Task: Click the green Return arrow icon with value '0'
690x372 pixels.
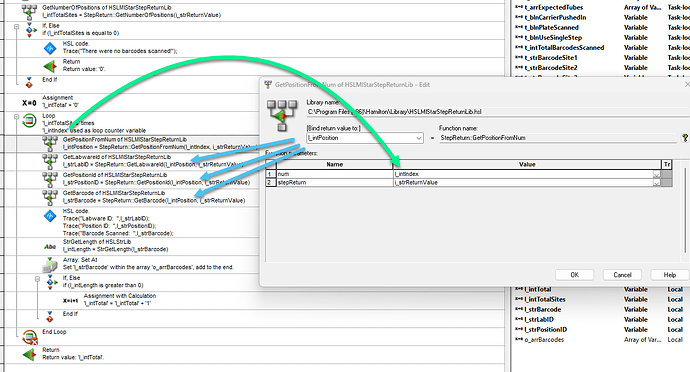Action: [x=50, y=66]
